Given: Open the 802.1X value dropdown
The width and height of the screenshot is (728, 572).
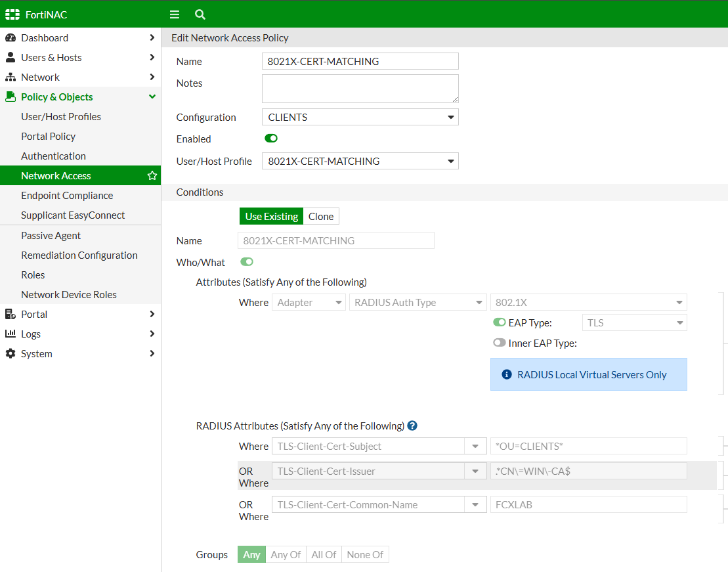Looking at the screenshot, I should [x=589, y=303].
